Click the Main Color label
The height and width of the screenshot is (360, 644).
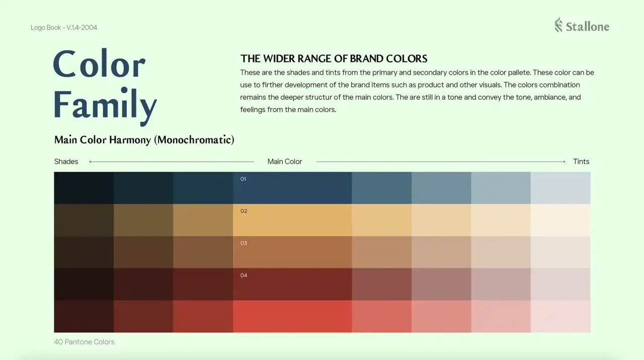[x=285, y=162]
